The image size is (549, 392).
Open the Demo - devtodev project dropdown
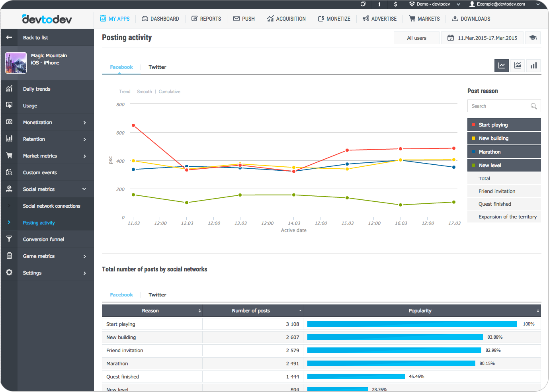point(434,4)
